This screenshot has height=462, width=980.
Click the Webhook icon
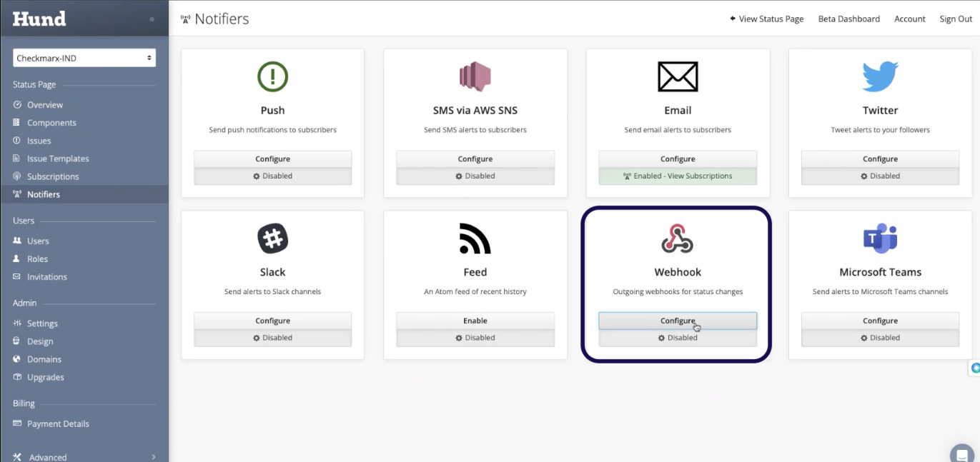pyautogui.click(x=678, y=238)
